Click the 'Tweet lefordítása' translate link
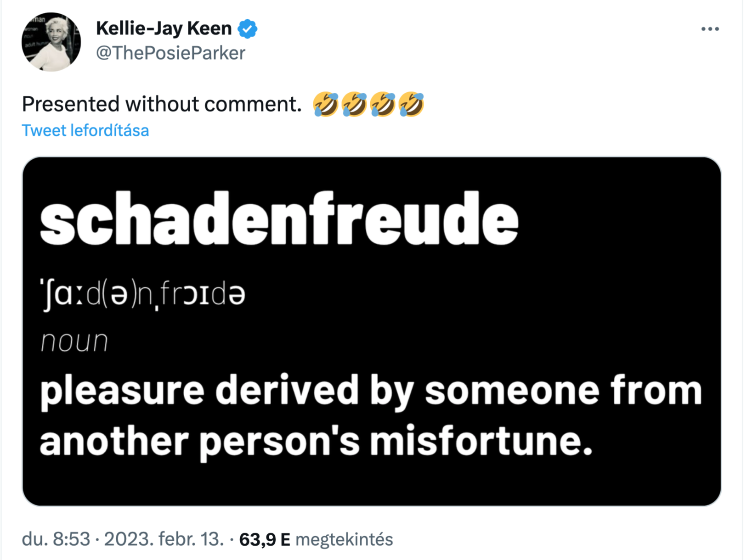This screenshot has width=747, height=560. tap(85, 130)
